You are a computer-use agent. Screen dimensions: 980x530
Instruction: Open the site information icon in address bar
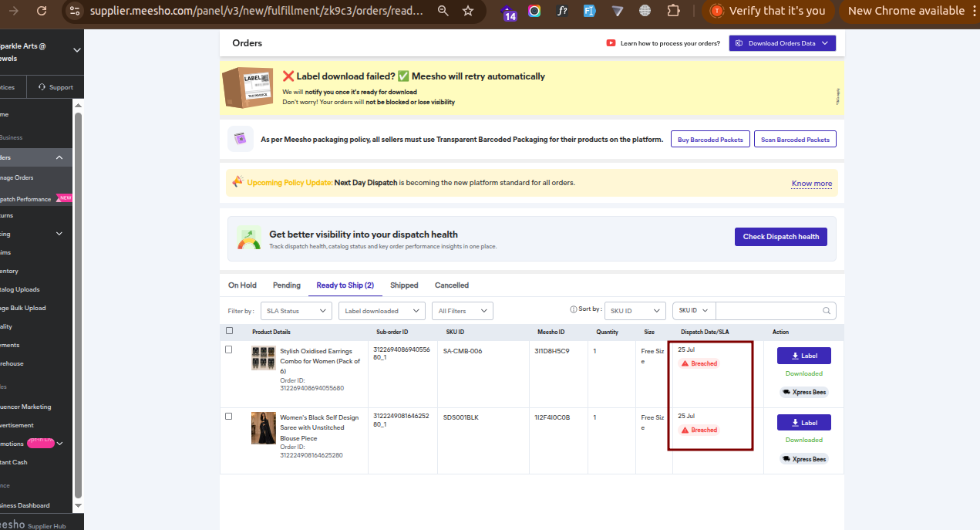point(73,11)
